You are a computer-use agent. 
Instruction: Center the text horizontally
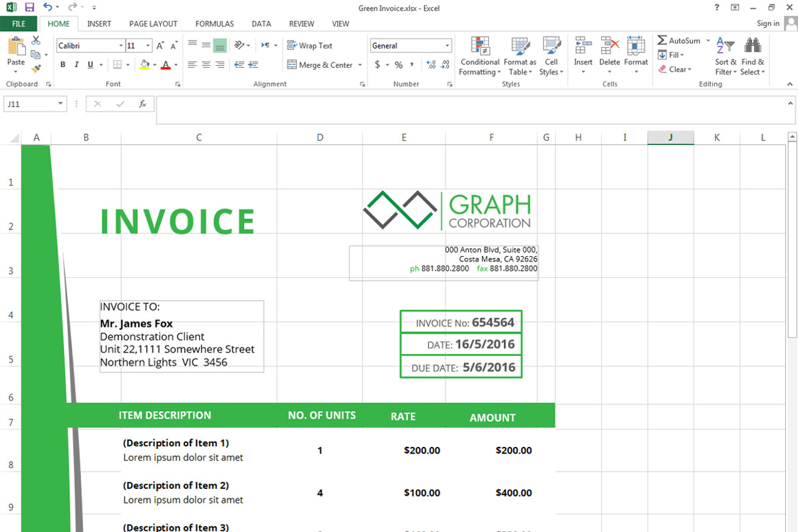pyautogui.click(x=206, y=65)
